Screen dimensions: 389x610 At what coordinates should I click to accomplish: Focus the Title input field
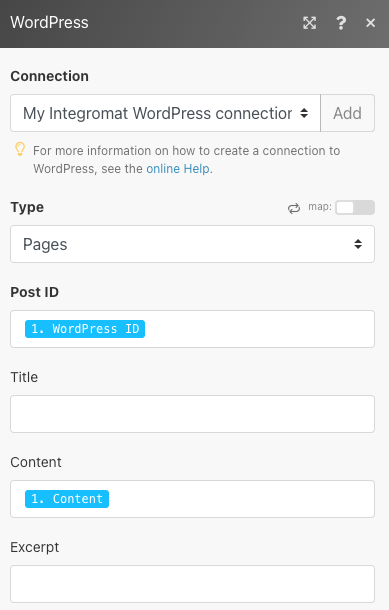[193, 414]
